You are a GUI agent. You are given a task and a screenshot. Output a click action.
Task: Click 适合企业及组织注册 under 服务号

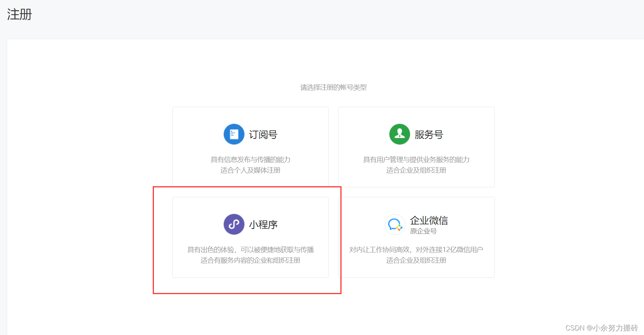click(x=416, y=170)
